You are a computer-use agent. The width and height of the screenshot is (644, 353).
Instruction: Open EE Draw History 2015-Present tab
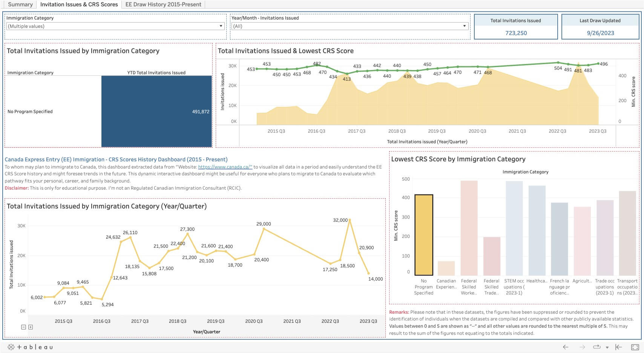163,5
